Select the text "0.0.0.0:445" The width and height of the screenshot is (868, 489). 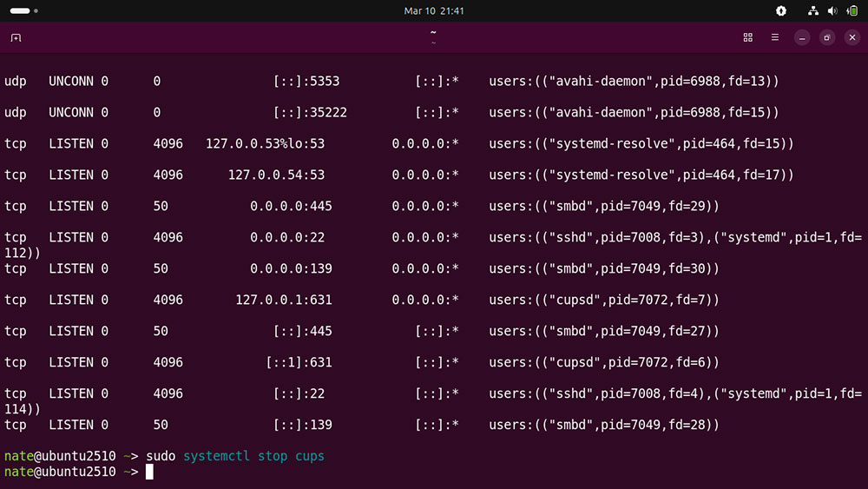point(291,206)
